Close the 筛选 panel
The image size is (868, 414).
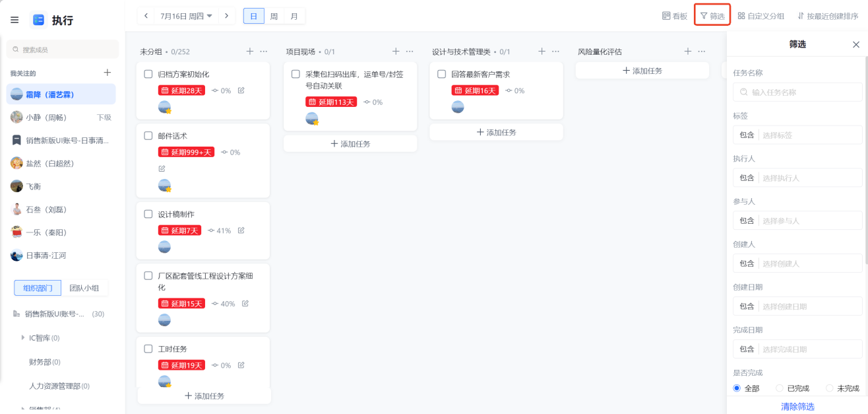point(856,44)
